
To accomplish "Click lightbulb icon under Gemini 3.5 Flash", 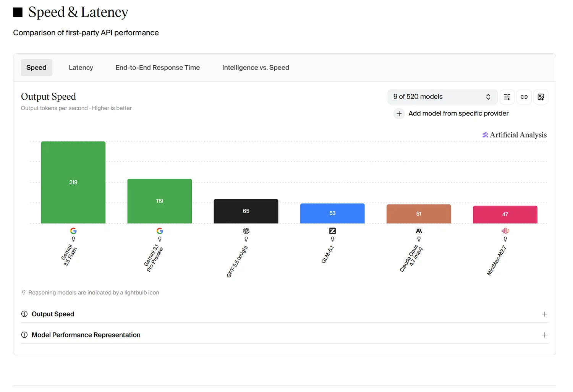I will pyautogui.click(x=73, y=239).
